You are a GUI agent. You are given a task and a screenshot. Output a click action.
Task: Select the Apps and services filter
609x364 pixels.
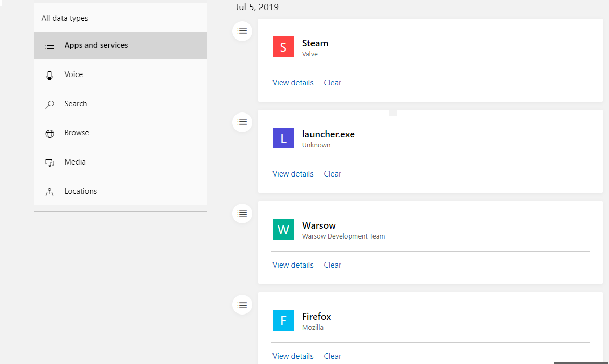tap(120, 46)
